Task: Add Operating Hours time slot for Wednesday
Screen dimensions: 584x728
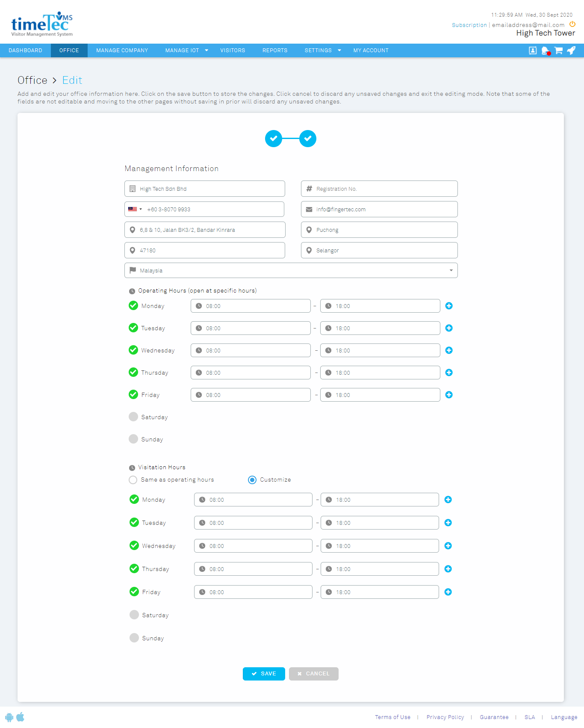Action: [449, 350]
